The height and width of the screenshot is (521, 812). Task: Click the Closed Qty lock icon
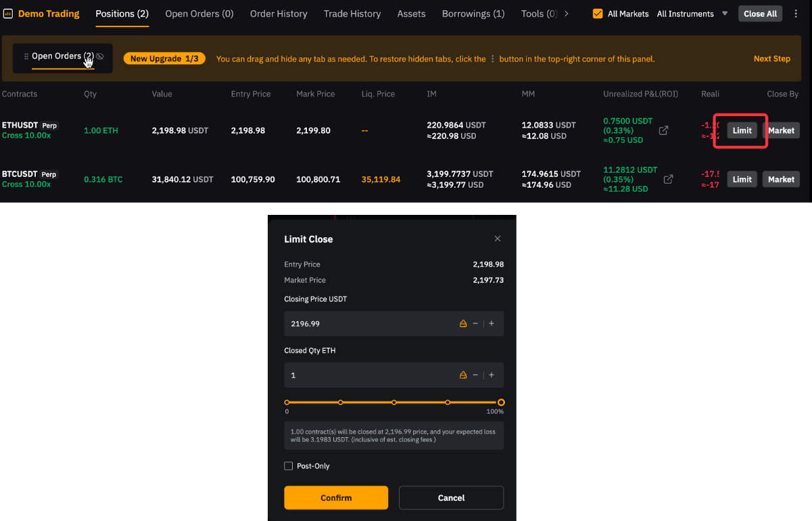point(463,375)
